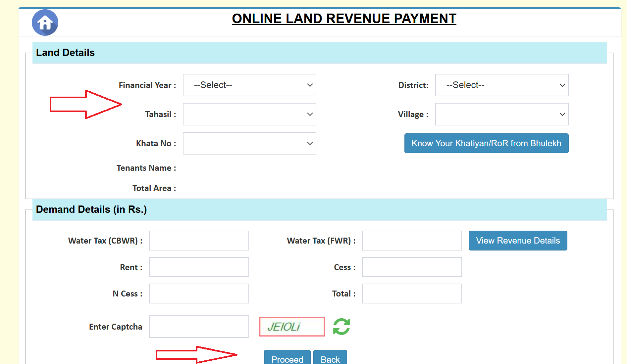Select the Total amount field
This screenshot has height=364, width=627.
pyautogui.click(x=411, y=294)
